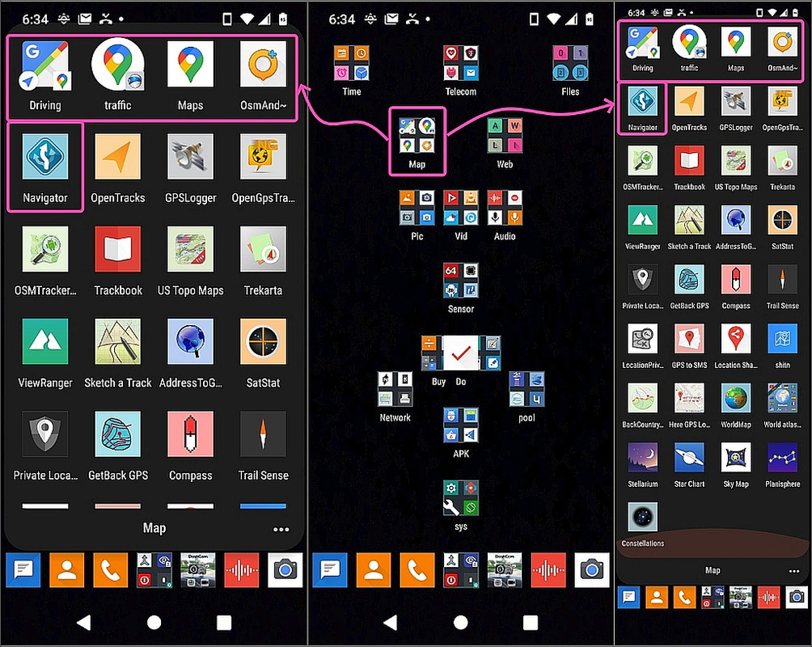
Task: Launch US Topo Maps in left folder
Action: point(190,249)
